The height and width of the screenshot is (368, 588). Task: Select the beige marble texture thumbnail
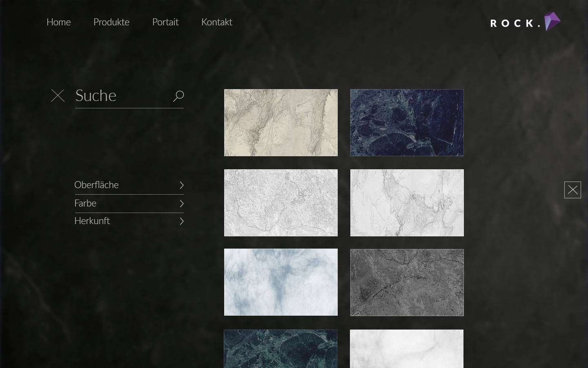(x=281, y=123)
